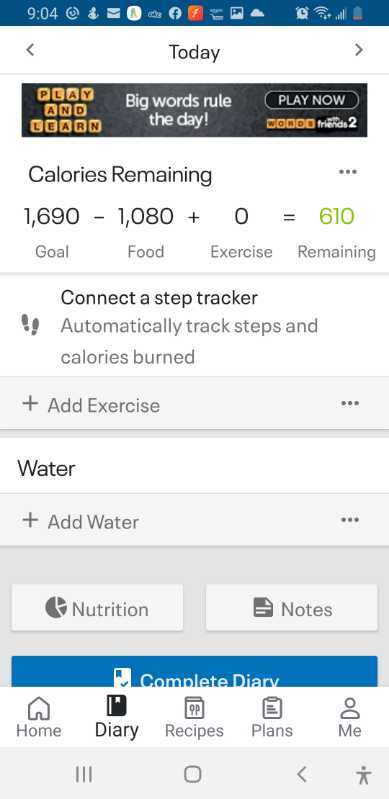The width and height of the screenshot is (389, 799).
Task: Go to the previous day arrow
Action: 30,50
